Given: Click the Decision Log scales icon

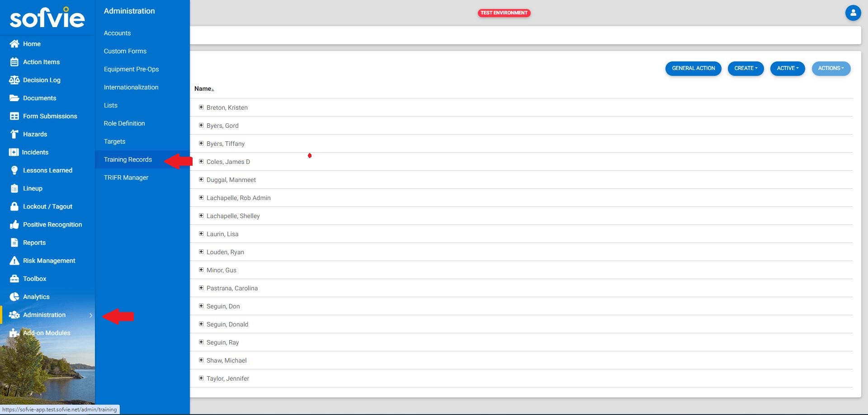Looking at the screenshot, I should coord(14,80).
